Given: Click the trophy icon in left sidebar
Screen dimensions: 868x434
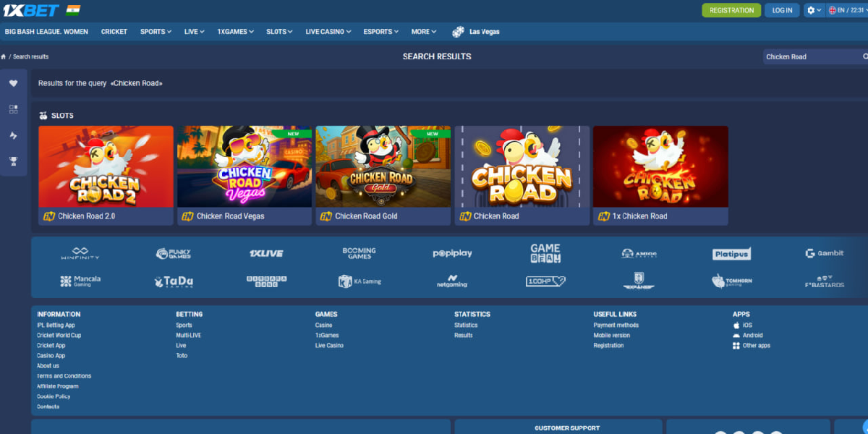Looking at the screenshot, I should pyautogui.click(x=13, y=161).
